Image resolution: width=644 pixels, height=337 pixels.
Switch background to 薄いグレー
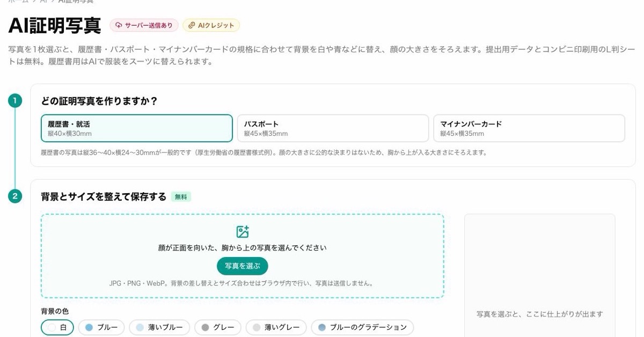click(276, 327)
